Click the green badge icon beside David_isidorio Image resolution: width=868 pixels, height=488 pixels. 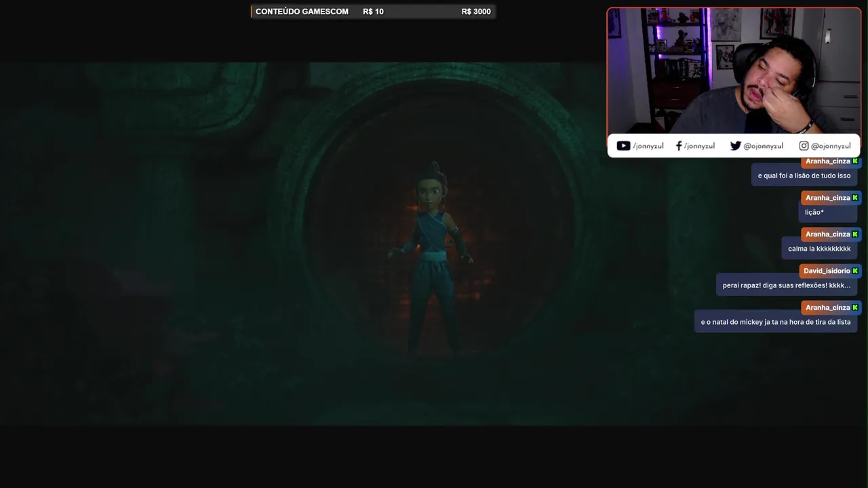pyautogui.click(x=855, y=271)
